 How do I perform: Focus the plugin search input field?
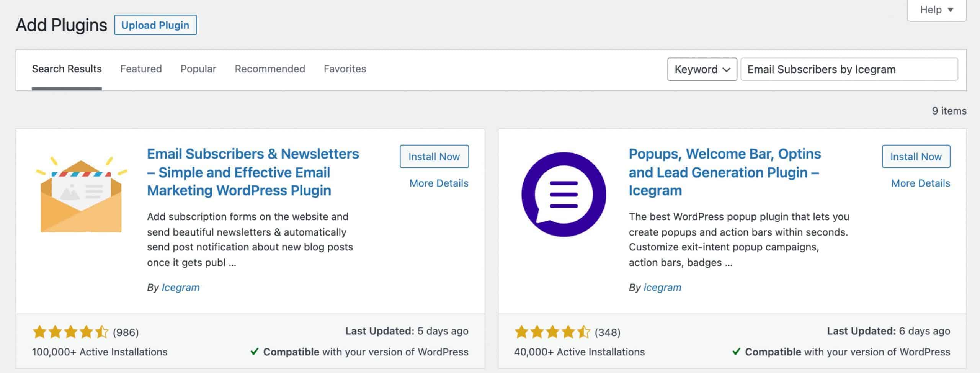pos(849,69)
